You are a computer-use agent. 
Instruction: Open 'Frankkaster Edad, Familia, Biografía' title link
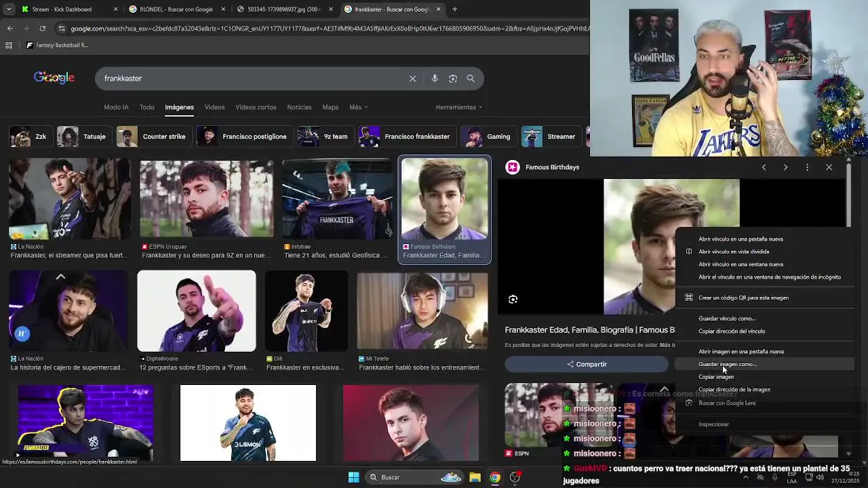click(590, 330)
